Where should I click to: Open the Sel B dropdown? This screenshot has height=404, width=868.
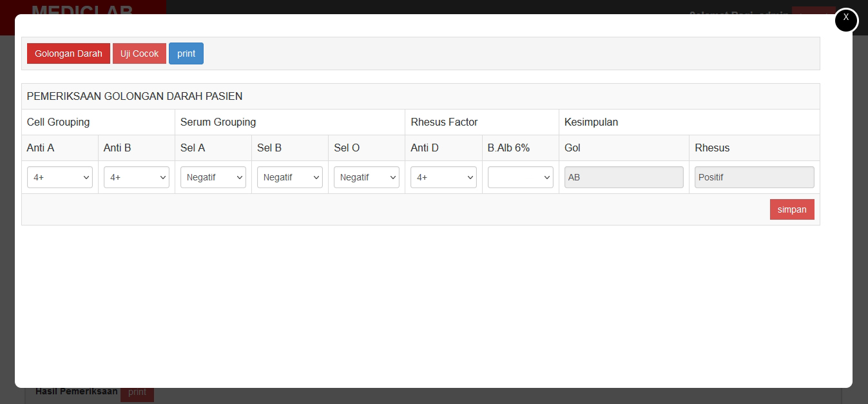[x=290, y=177]
